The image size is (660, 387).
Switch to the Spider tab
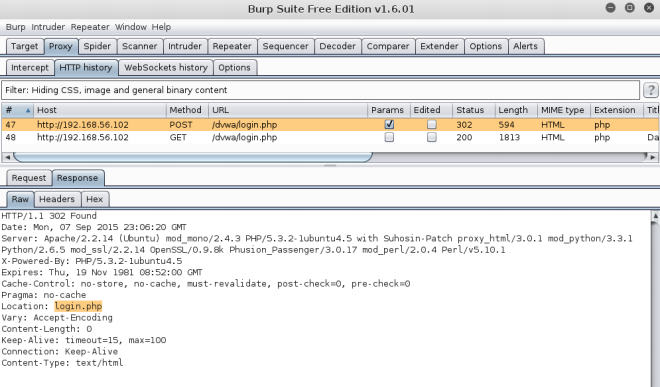tap(97, 46)
